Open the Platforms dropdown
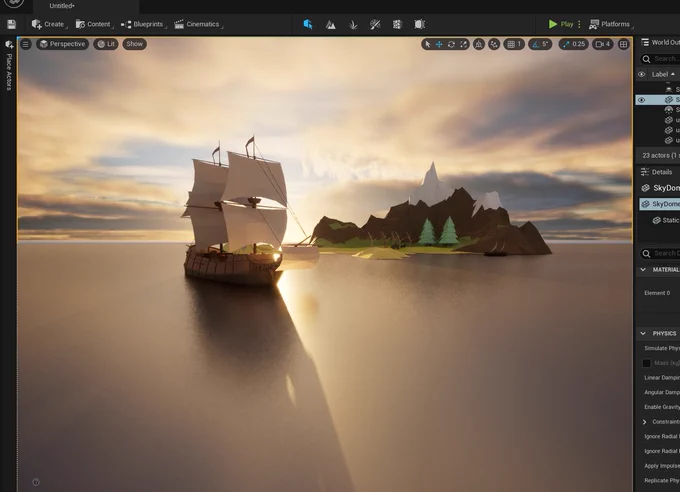 click(610, 24)
